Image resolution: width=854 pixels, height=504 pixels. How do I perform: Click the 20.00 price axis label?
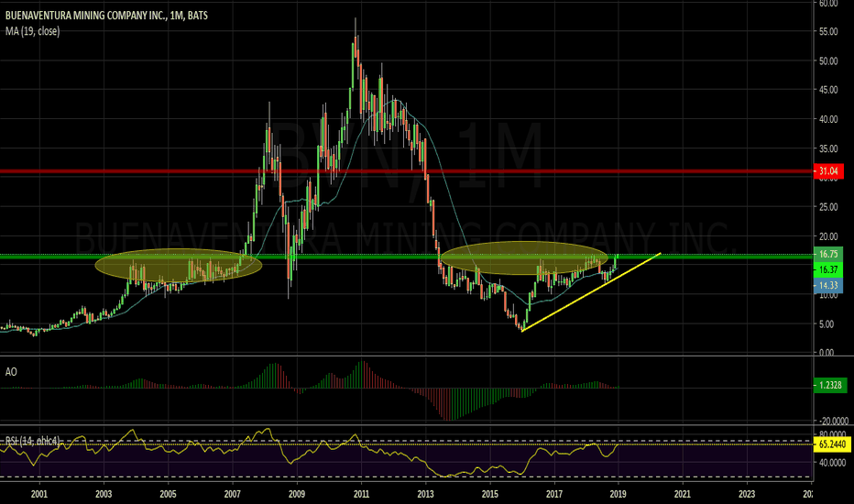coord(827,236)
